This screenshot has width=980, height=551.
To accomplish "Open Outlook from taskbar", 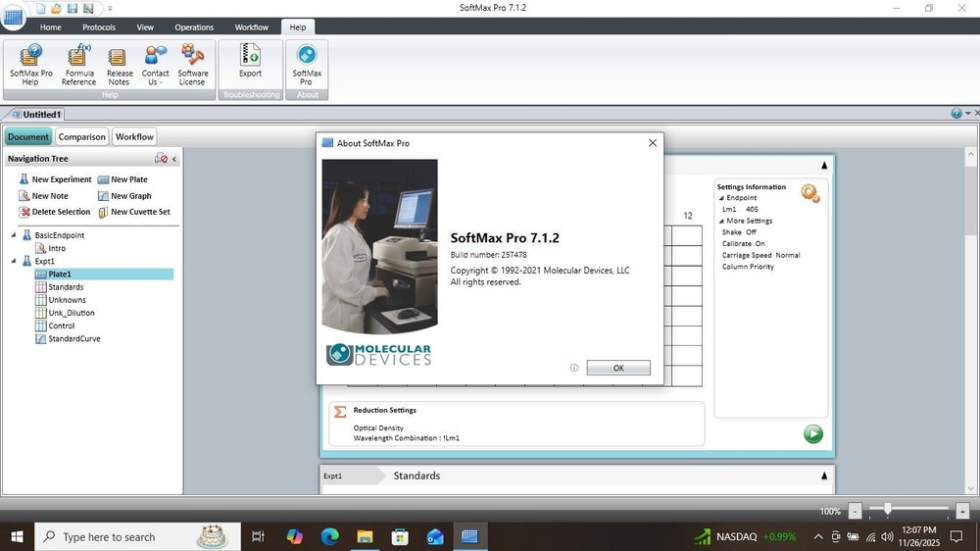I will coord(435,536).
